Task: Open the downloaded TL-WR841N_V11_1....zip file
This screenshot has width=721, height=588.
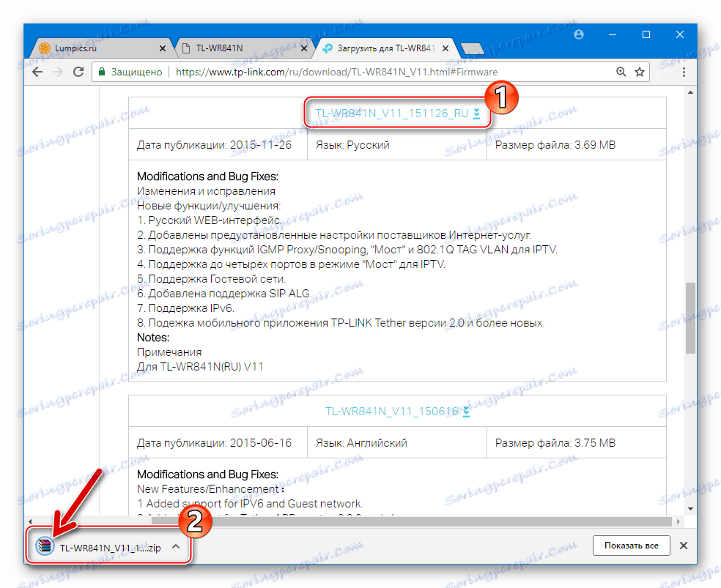Action: coord(111,548)
